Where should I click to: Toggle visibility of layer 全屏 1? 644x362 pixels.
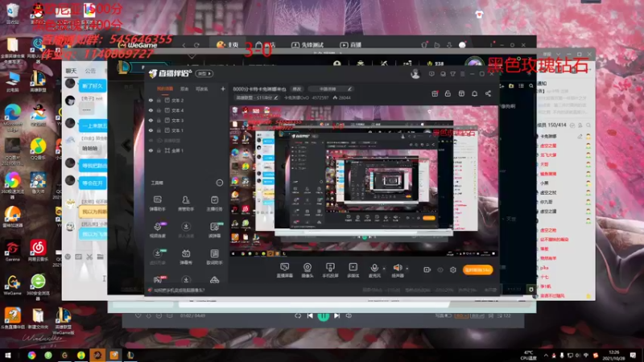point(151,150)
